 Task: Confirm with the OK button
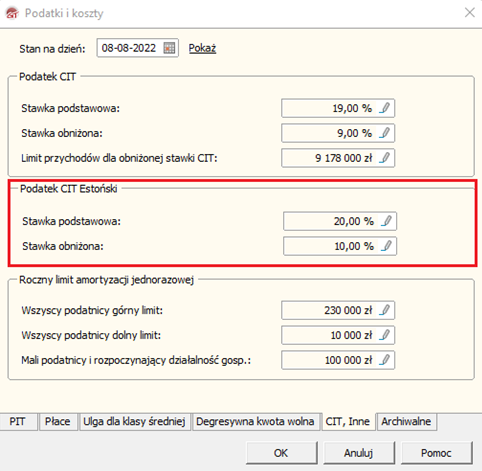281,453
